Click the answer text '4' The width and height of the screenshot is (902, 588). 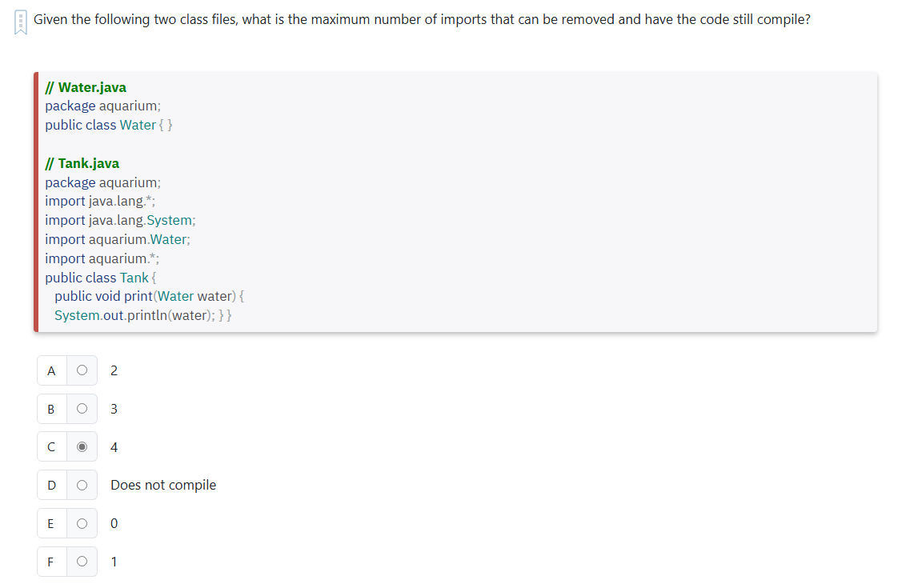(x=114, y=446)
